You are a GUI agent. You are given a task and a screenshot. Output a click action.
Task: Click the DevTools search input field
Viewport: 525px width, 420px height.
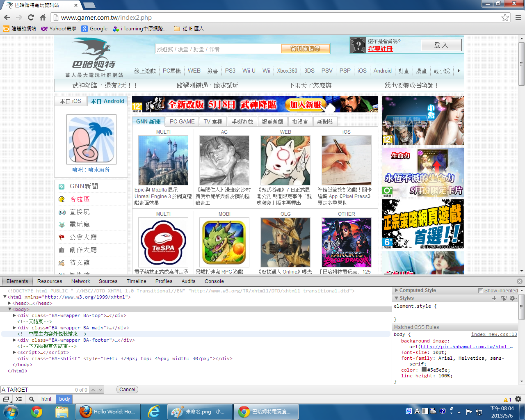pos(37,390)
